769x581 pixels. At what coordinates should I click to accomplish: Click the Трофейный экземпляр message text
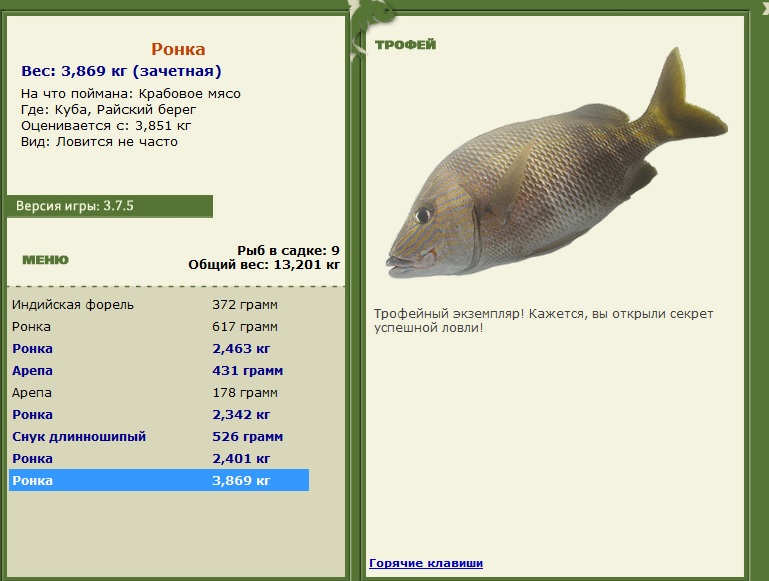[543, 321]
